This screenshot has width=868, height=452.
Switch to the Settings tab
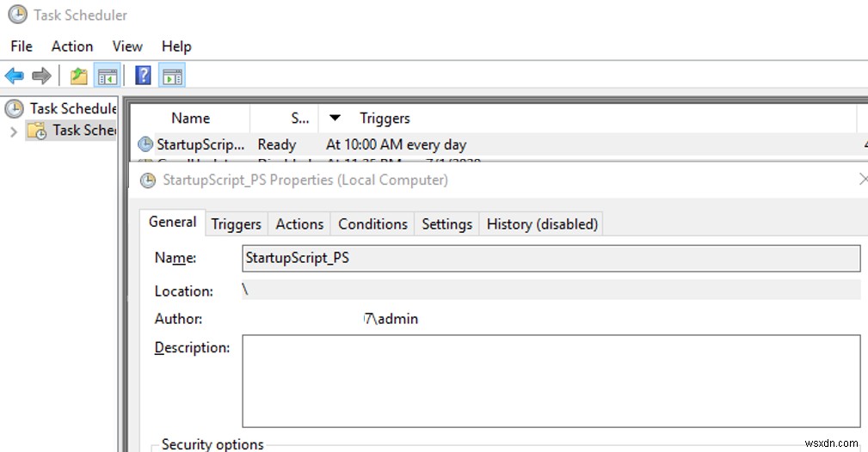(446, 224)
